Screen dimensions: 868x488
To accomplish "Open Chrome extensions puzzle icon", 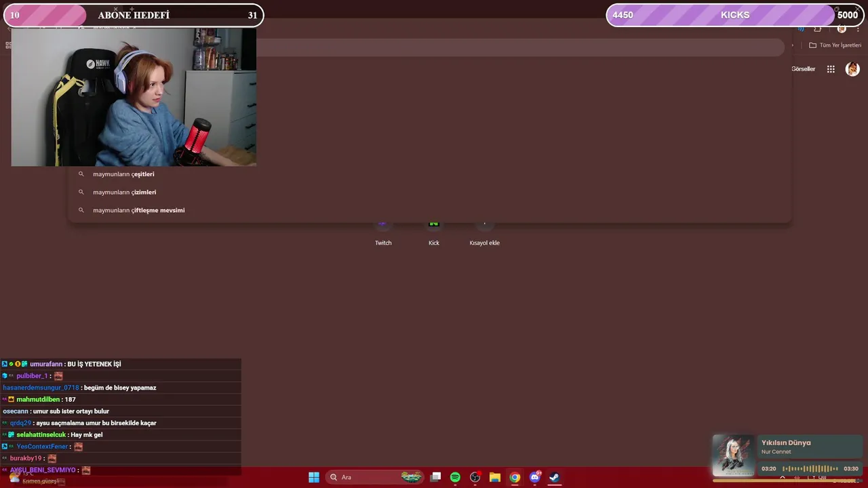I will 818,28.
